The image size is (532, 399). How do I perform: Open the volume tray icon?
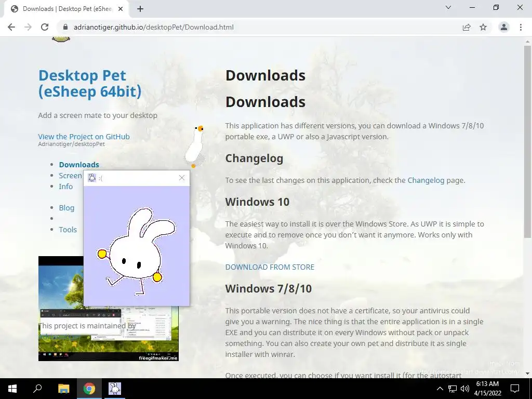click(x=465, y=389)
